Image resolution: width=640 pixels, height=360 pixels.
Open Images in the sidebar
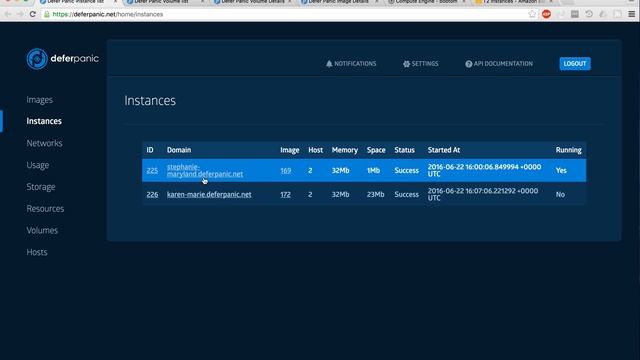(x=40, y=100)
